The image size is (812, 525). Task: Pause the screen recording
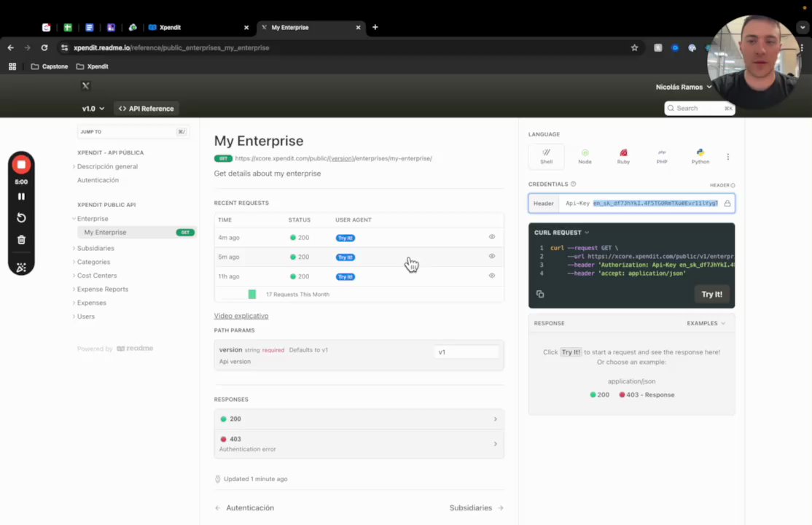coord(21,196)
